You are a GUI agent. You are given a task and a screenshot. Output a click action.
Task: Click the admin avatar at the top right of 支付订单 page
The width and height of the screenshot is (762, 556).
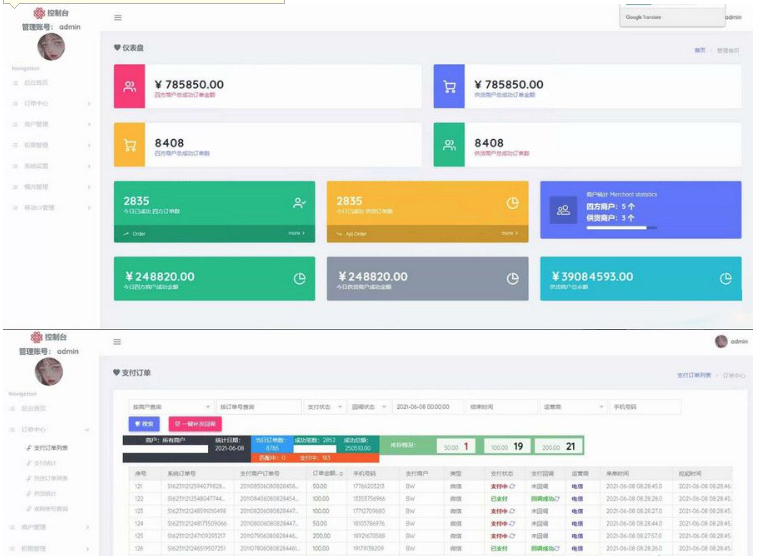pos(721,342)
